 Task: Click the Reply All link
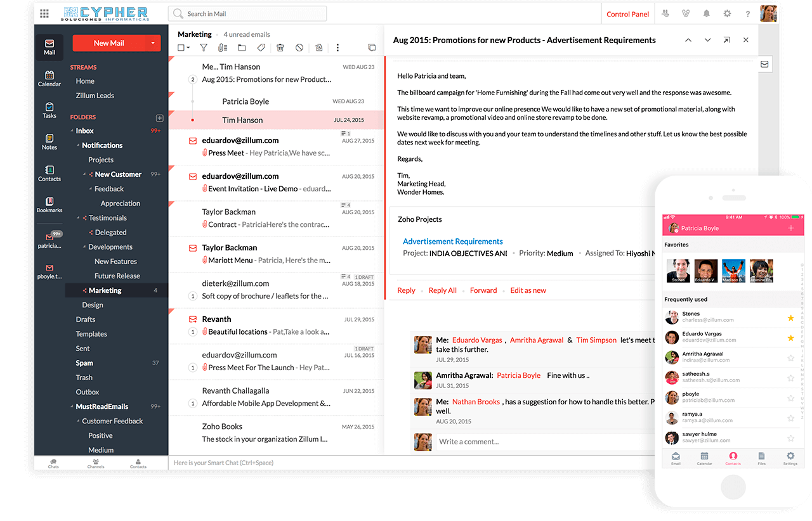pos(443,290)
